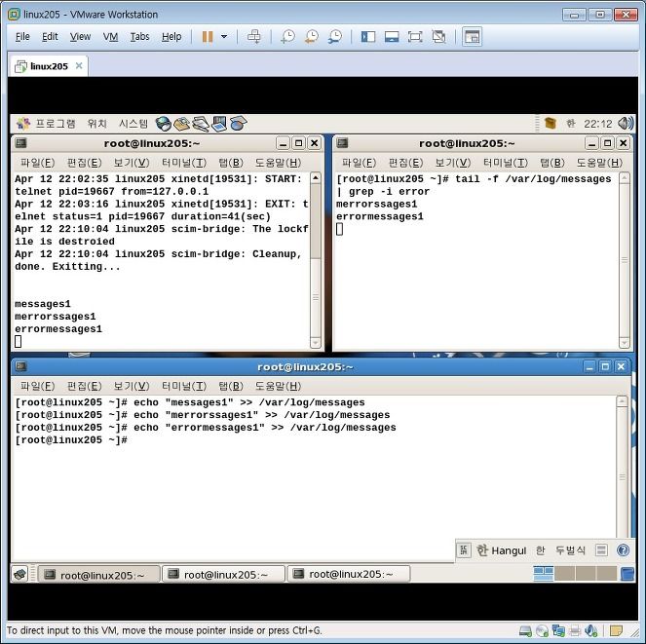Open VMware View menu
Image resolution: width=646 pixels, height=644 pixels.
[80, 37]
